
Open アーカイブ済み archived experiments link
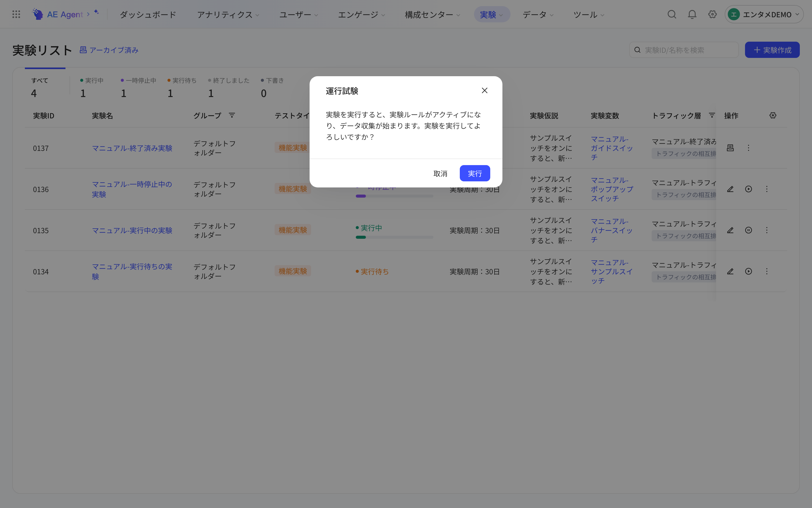click(x=109, y=50)
